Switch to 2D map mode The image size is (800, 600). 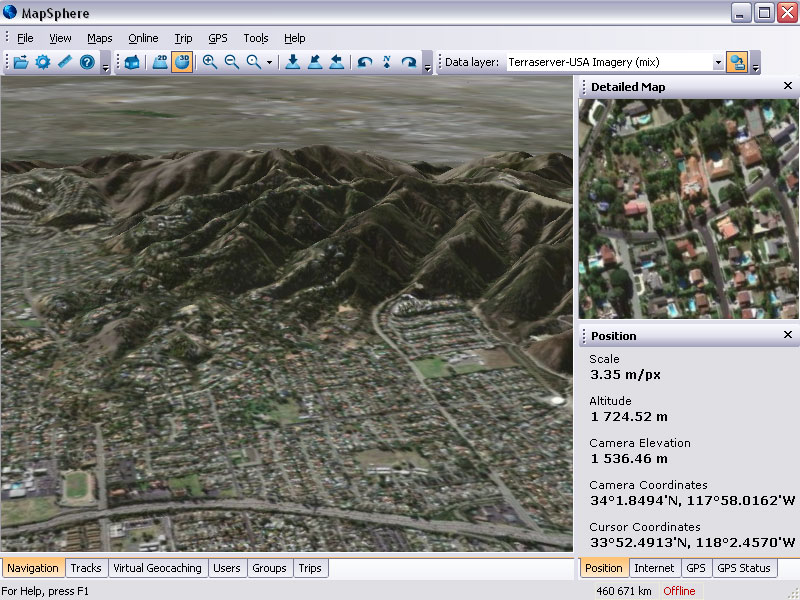pyautogui.click(x=160, y=62)
